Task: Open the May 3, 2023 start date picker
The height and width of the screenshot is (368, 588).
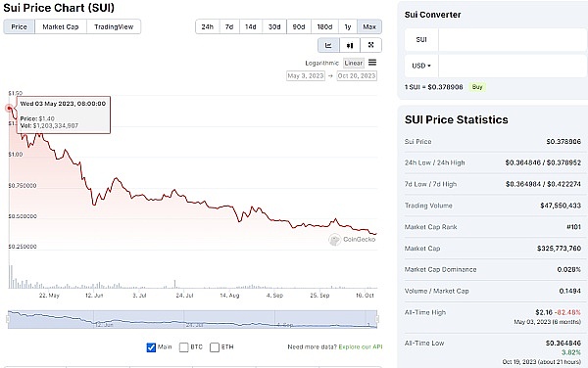Action: tap(306, 75)
